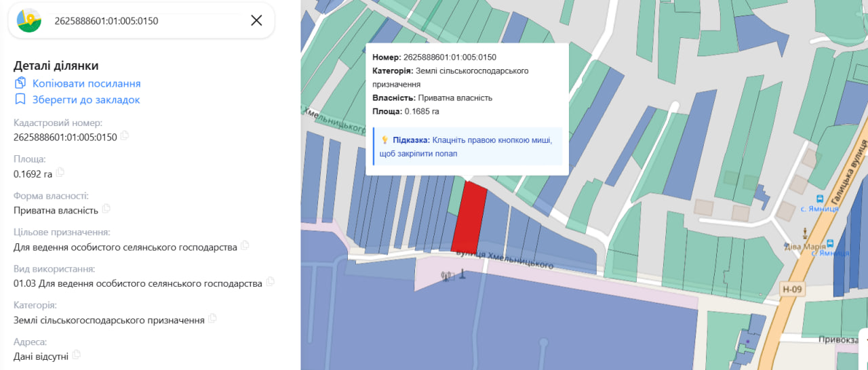Click the Деталі ділянки heading
The image size is (868, 370).
coord(56,66)
